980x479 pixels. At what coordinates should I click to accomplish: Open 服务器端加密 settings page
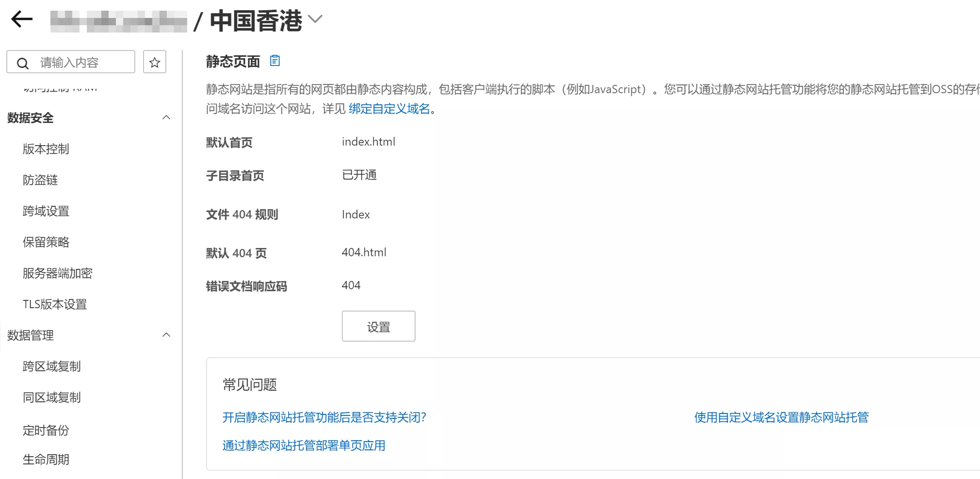[57, 273]
